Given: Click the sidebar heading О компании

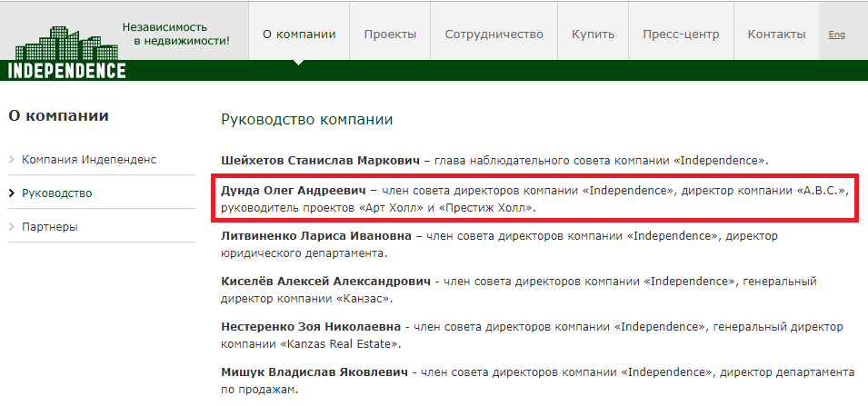Looking at the screenshot, I should click(x=59, y=116).
